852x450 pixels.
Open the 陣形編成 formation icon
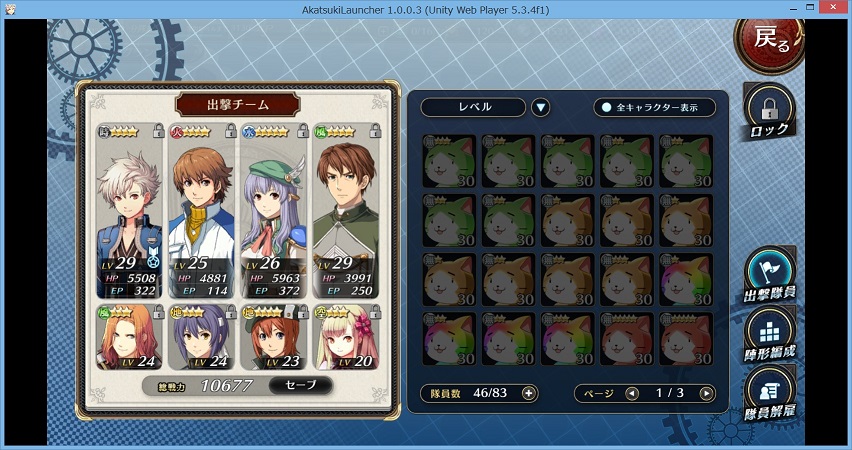pyautogui.click(x=769, y=334)
